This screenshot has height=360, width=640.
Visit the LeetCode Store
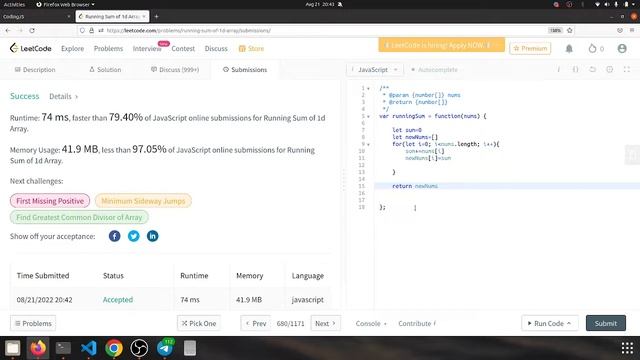(251, 48)
